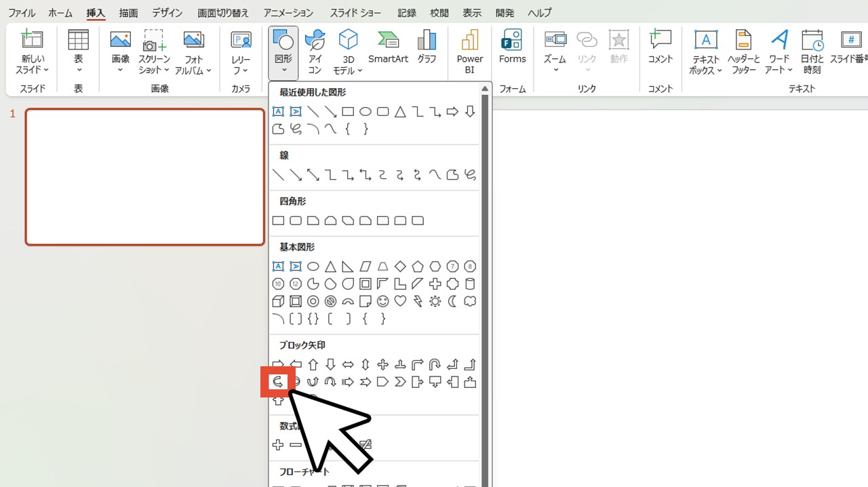Choose the heart shape in basic shapes

(x=400, y=301)
